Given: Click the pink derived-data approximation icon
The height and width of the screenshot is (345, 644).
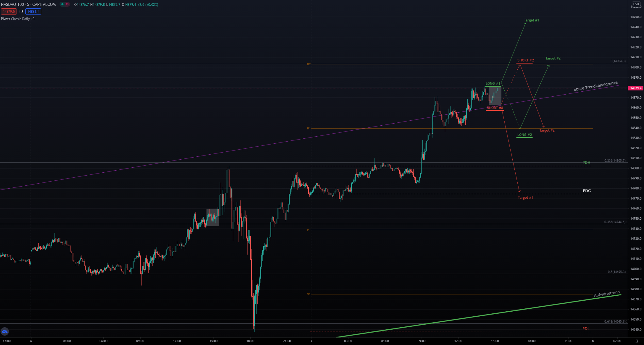Looking at the screenshot, I should click(67, 4).
